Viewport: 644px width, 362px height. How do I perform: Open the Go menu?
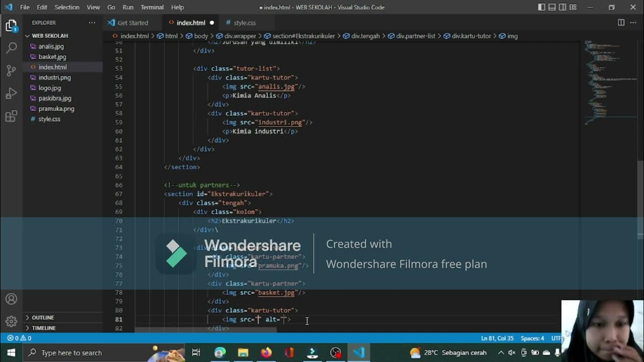point(111,7)
